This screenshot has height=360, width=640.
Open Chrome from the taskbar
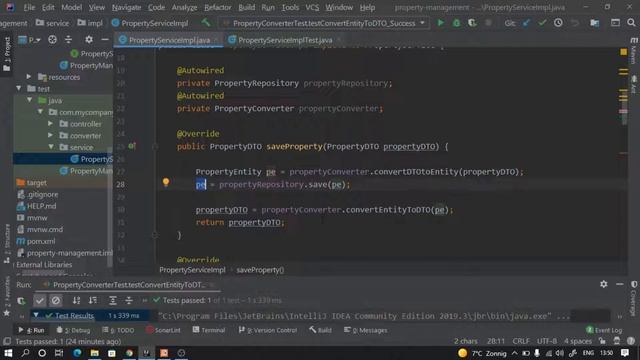(x=129, y=353)
